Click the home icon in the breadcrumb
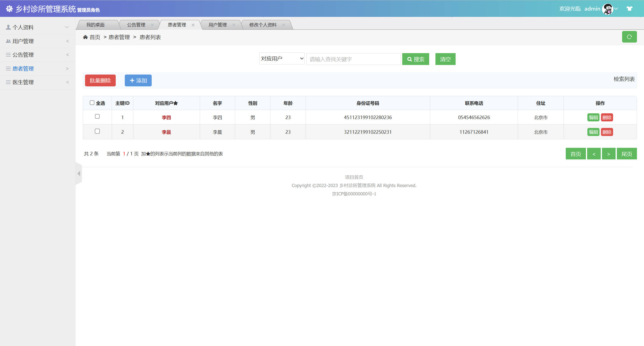644x346 pixels. click(x=86, y=37)
